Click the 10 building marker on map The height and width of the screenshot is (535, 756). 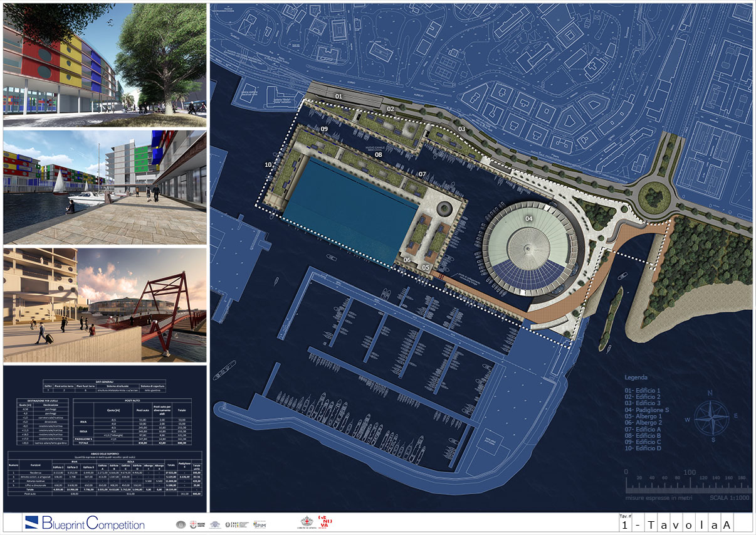coord(268,164)
